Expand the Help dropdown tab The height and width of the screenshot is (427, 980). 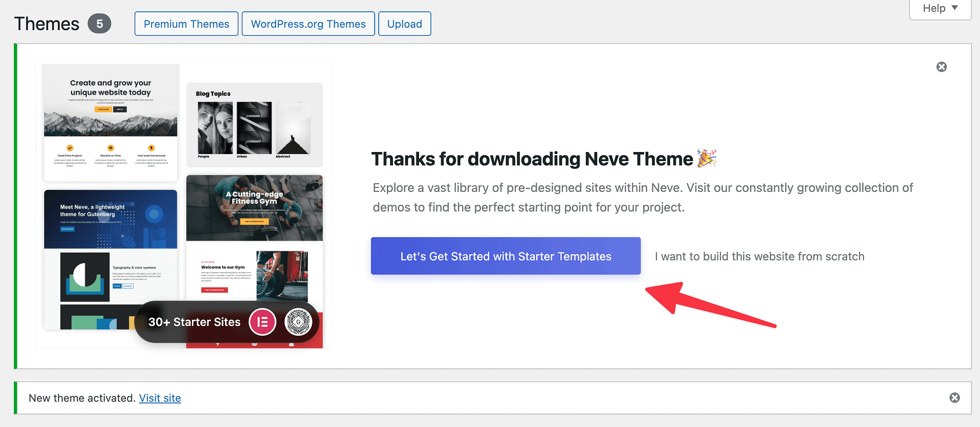[x=940, y=9]
